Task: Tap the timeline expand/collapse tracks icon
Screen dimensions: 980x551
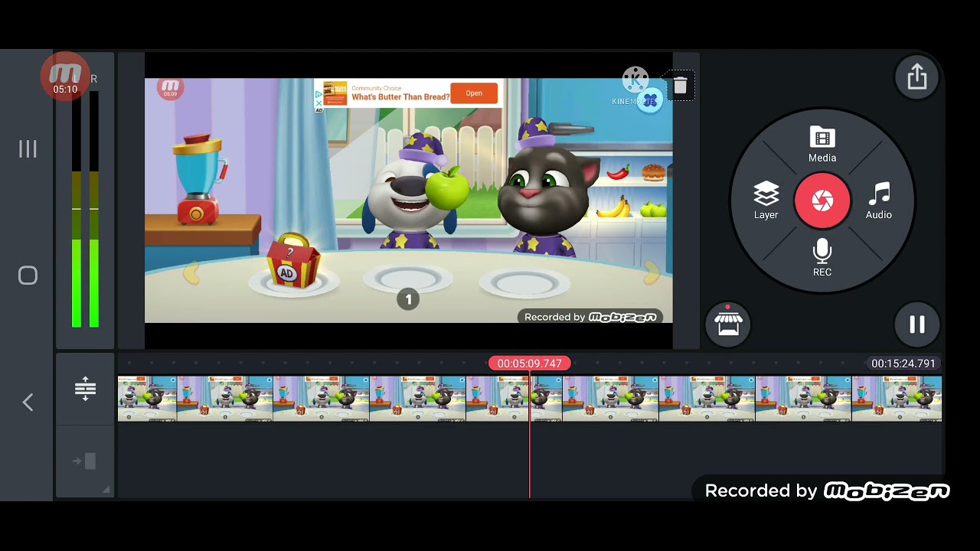Action: coord(85,389)
